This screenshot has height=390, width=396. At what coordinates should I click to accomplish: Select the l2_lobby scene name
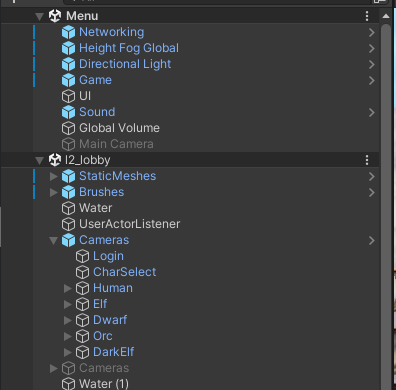(88, 160)
